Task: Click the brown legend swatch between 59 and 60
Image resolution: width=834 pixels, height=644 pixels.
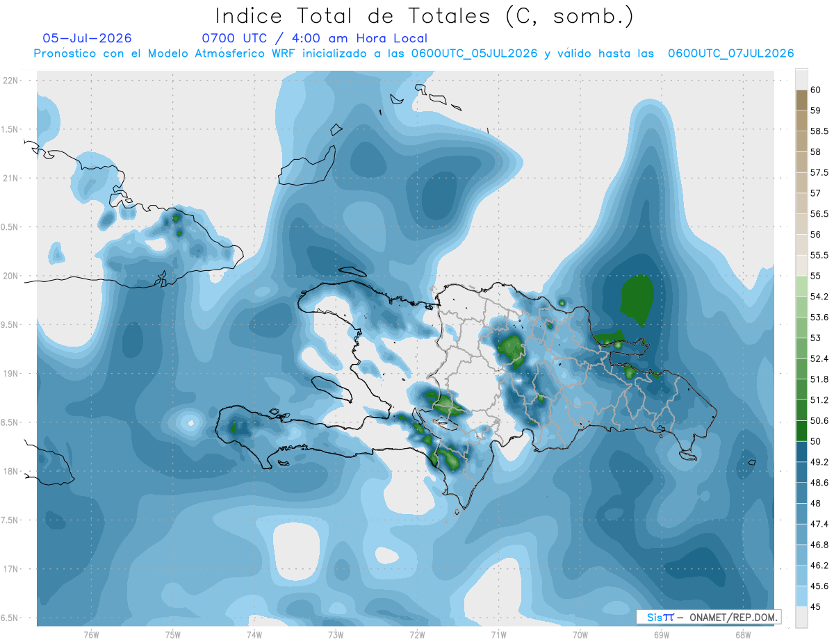Action: click(801, 100)
